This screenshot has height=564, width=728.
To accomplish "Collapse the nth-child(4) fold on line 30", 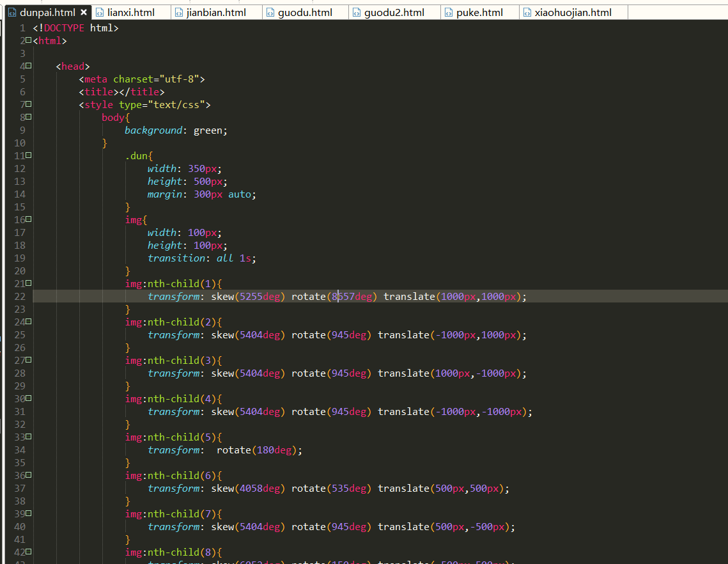I will [28, 398].
